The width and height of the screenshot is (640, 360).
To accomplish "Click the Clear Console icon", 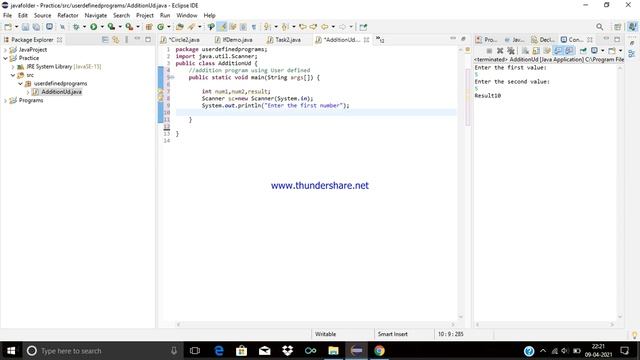I will pos(525,51).
